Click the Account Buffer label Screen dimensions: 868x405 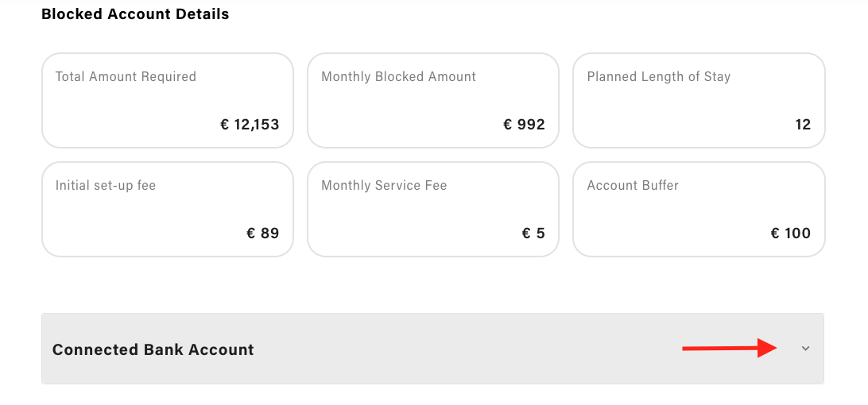[x=633, y=186]
